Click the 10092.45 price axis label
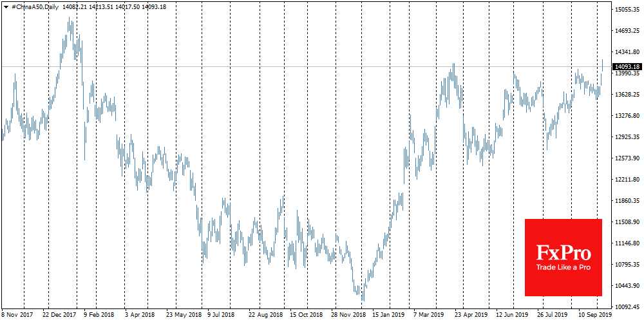644x322 pixels. (x=627, y=307)
